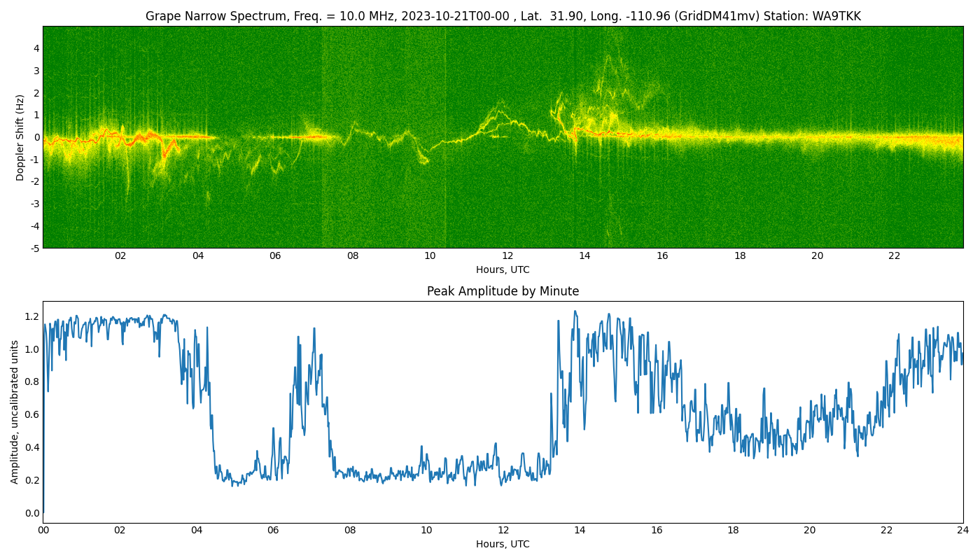Click the Grape Narrow Spectrum chart title
980x560 pixels.
(503, 16)
